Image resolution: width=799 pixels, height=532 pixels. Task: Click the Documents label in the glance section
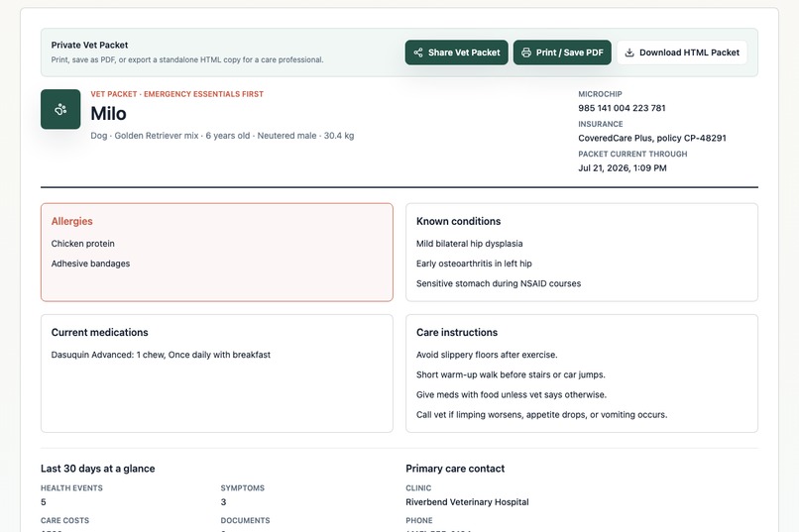click(x=245, y=520)
